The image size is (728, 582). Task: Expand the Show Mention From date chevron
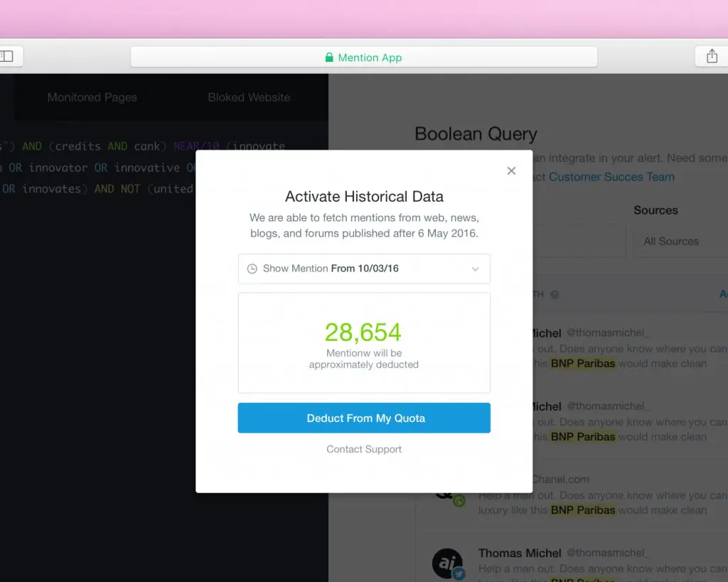(x=476, y=269)
